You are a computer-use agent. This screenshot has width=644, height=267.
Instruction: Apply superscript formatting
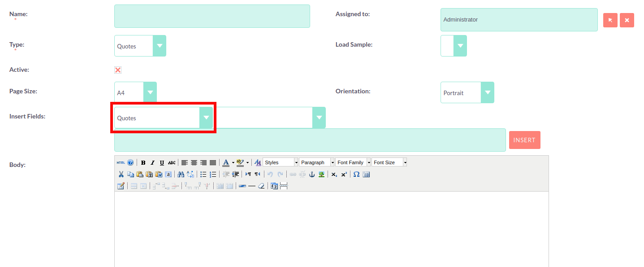point(343,174)
